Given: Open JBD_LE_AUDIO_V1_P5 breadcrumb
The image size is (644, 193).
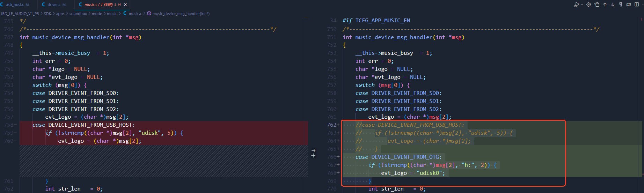Looking at the screenshot, I should point(20,14).
